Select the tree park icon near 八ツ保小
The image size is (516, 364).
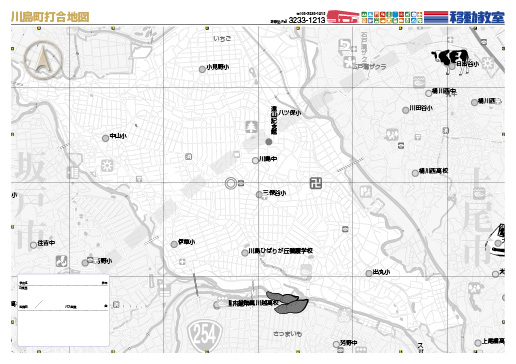pyautogui.click(x=252, y=127)
